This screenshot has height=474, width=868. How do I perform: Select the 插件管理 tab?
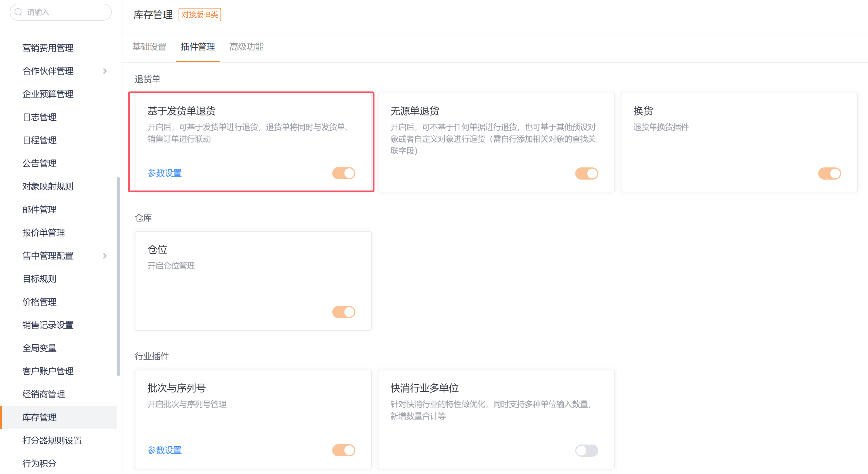pos(198,47)
